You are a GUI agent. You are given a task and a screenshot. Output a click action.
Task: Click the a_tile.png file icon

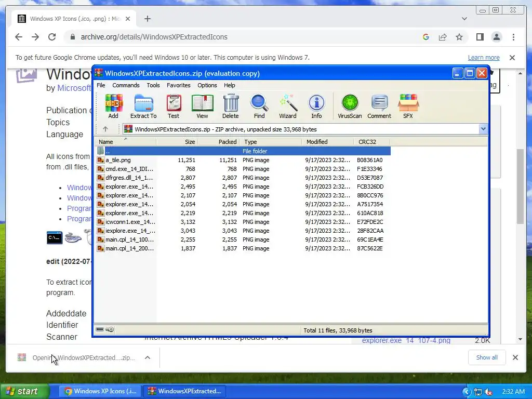click(100, 160)
